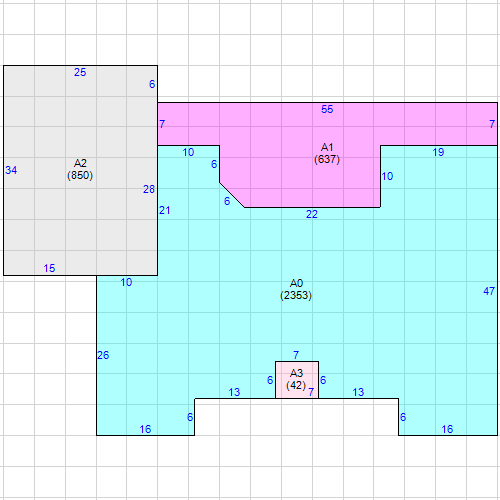Click the 6 dimension near A2's top corner
Viewport: 500px width, 500px height.
click(x=152, y=84)
